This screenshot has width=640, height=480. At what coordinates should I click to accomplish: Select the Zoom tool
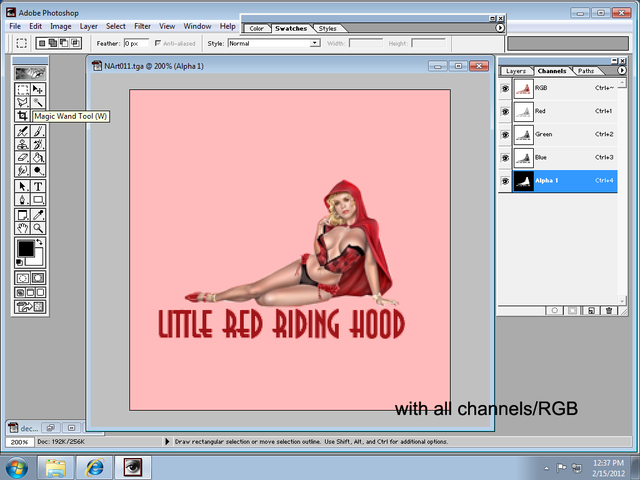38,228
